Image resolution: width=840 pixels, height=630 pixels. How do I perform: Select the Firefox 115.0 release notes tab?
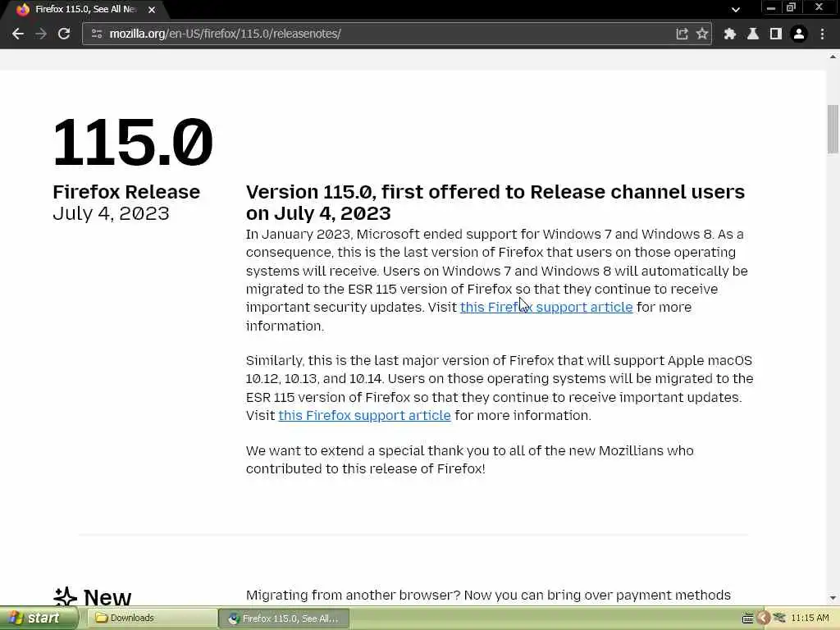pos(85,9)
